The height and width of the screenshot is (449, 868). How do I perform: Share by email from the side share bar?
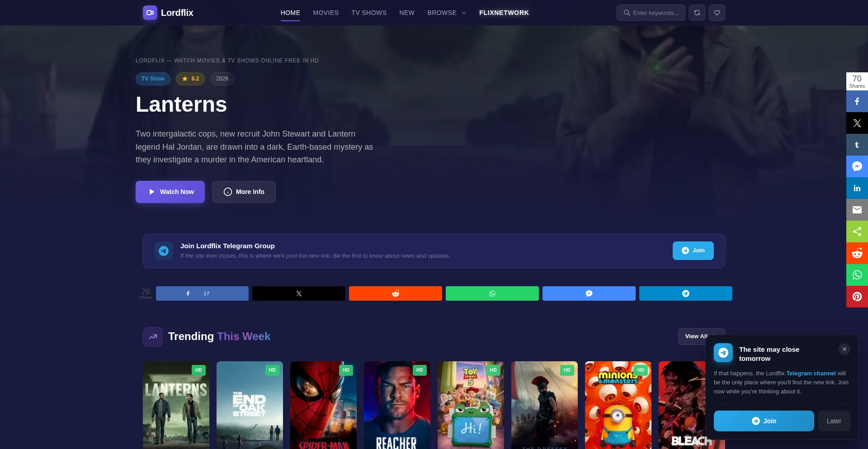coord(857,210)
